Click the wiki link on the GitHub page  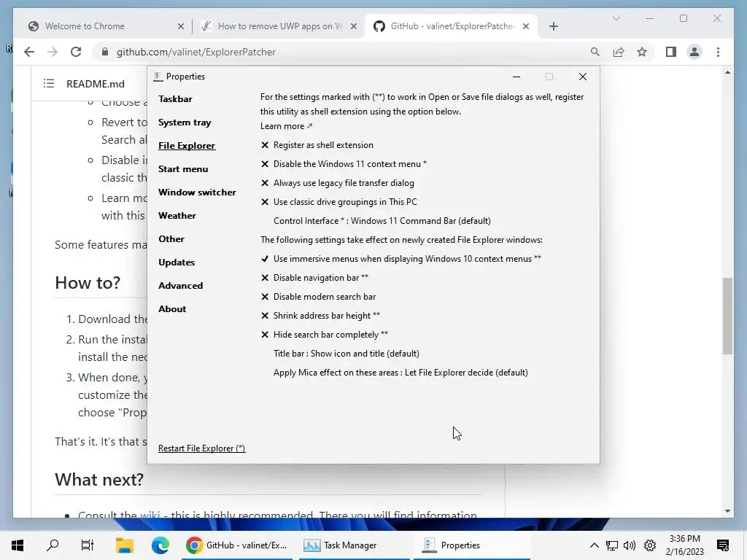(x=150, y=514)
